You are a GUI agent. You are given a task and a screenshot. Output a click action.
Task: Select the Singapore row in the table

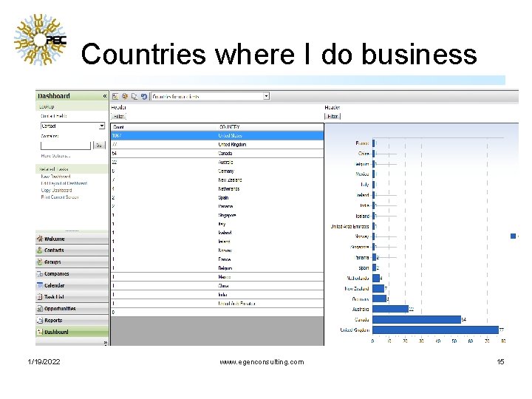217,215
